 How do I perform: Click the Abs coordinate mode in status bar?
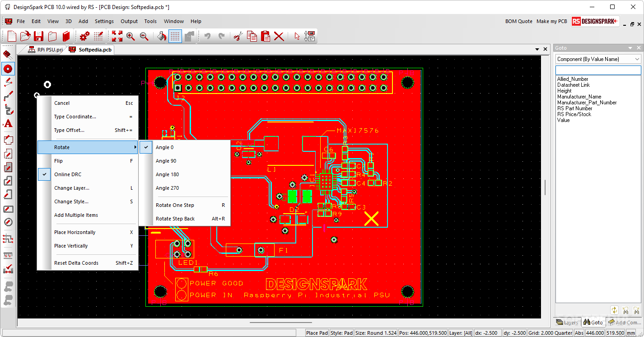coord(579,333)
